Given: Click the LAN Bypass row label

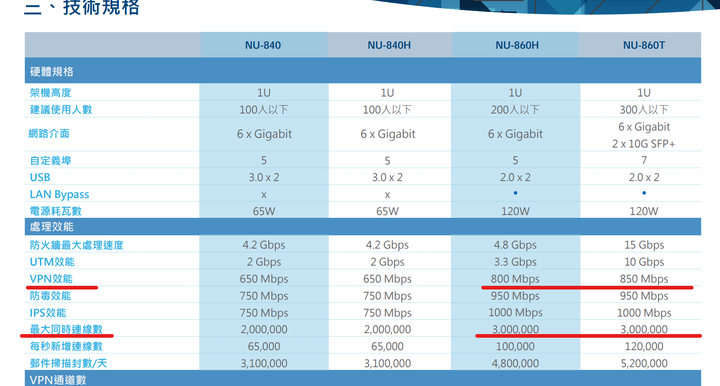Looking at the screenshot, I should [x=59, y=194].
